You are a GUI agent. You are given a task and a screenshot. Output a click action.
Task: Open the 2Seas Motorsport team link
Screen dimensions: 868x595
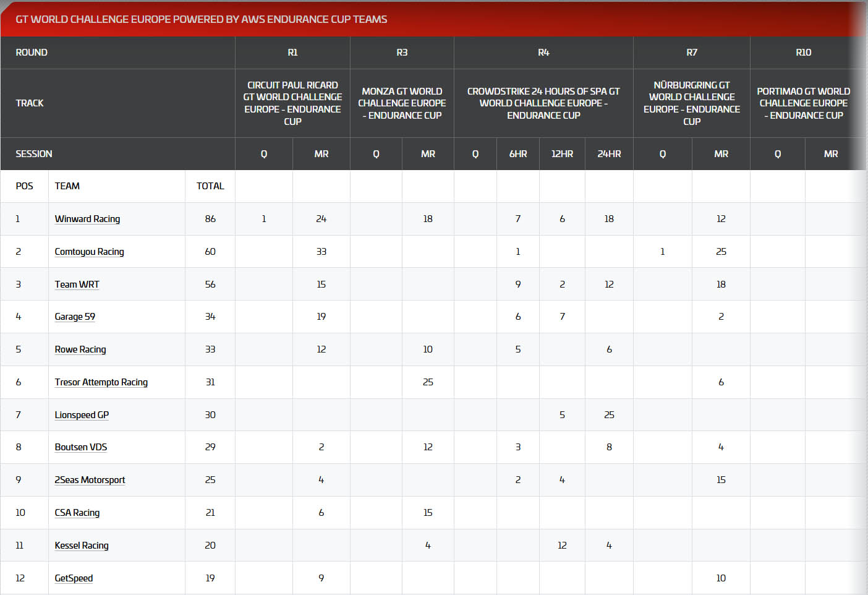point(90,480)
